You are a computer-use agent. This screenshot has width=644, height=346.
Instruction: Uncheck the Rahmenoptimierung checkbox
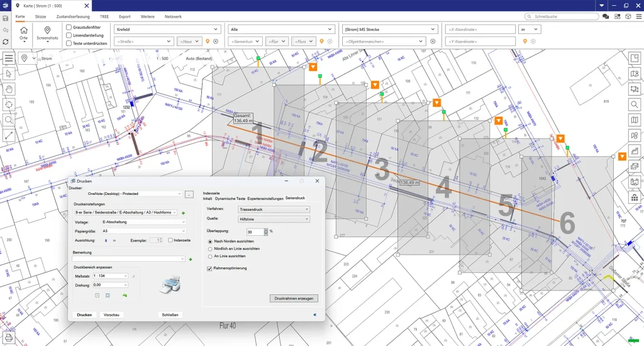click(x=209, y=268)
